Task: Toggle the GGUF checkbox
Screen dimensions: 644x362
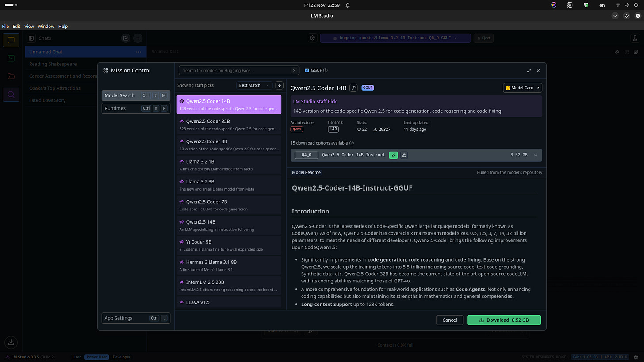Action: click(x=307, y=70)
